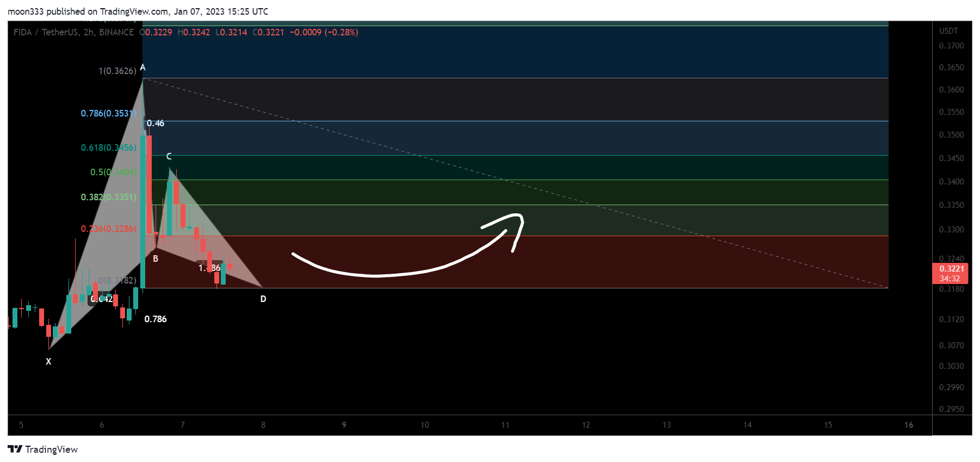Click pattern point label C

(169, 156)
